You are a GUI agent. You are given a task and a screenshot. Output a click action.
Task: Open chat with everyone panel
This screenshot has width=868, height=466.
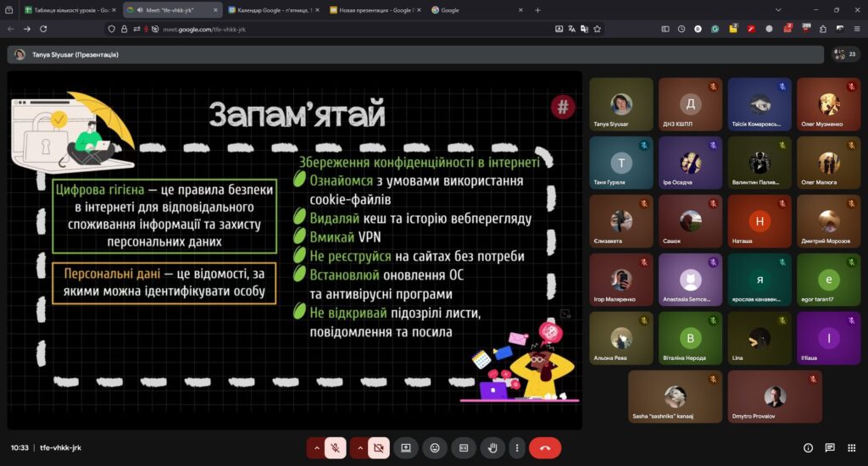coord(830,447)
